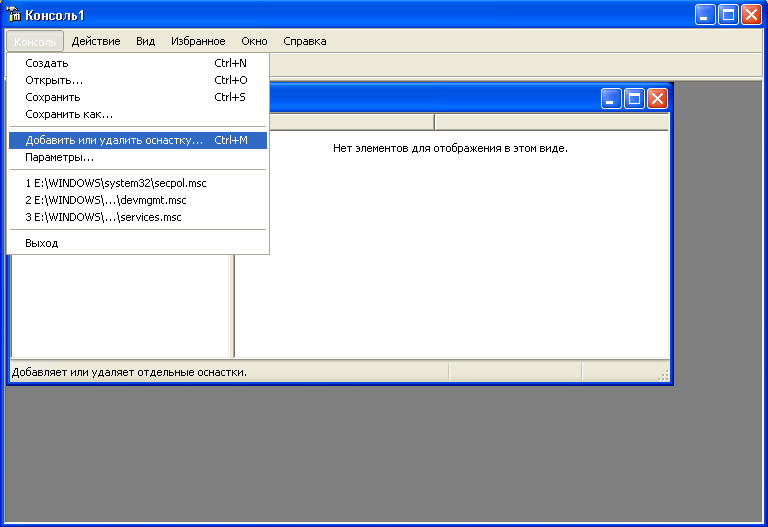
Task: Close the inner console root child window
Action: (657, 98)
